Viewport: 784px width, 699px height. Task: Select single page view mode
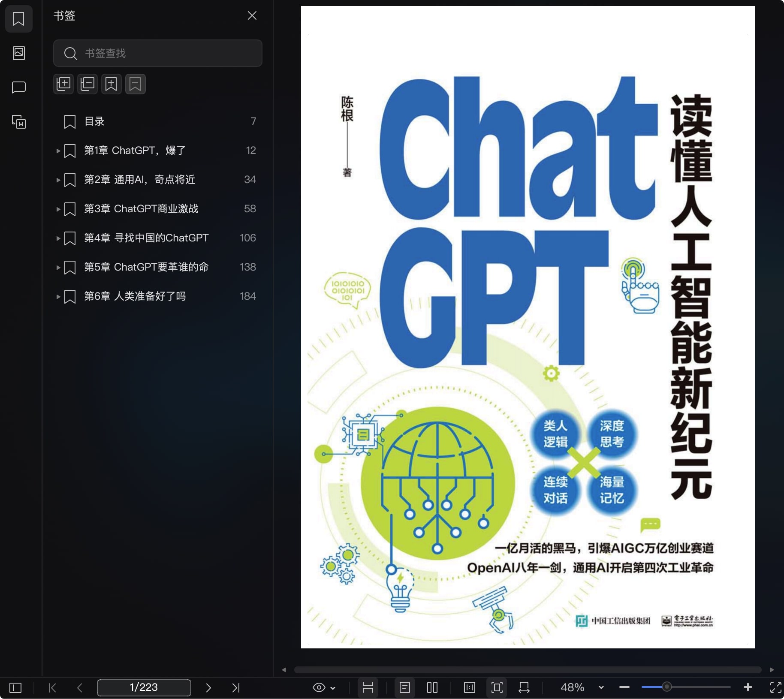(x=405, y=687)
